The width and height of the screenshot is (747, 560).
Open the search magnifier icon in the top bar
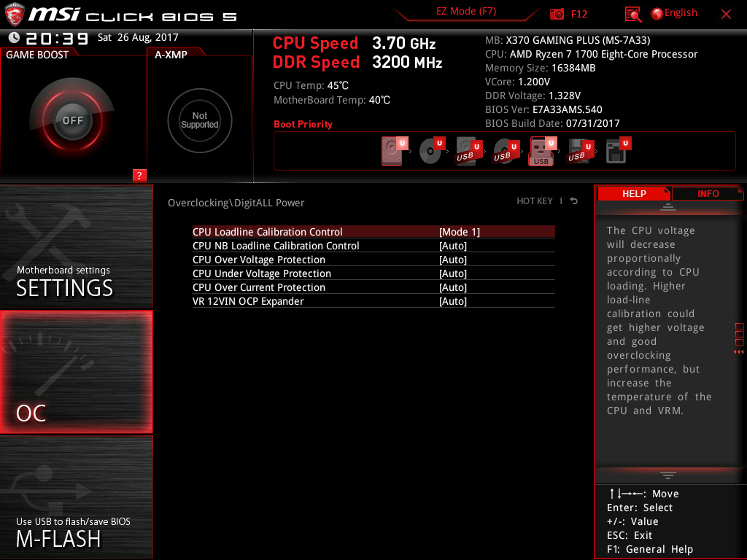(632, 15)
